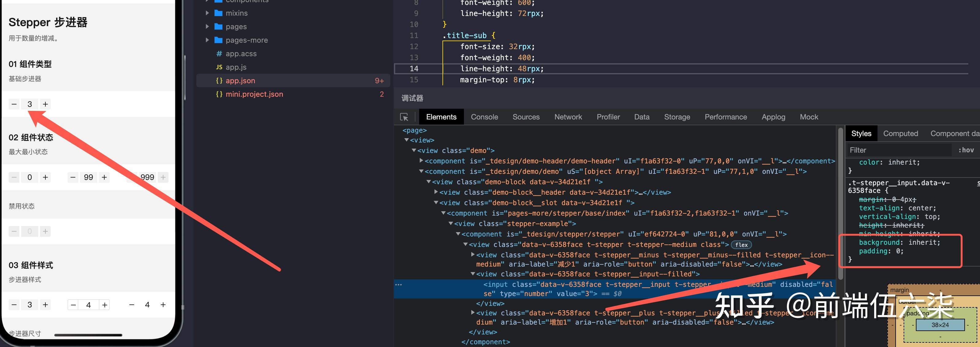Click minus on basic stepper showing 3
Viewport: 980px width, 347px height.
[x=14, y=104]
